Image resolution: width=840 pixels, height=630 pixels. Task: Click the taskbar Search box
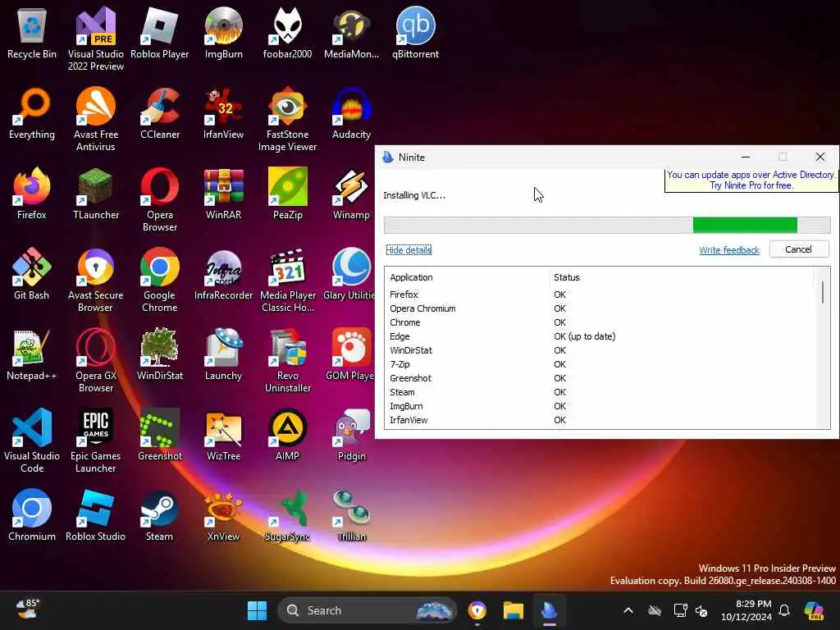tap(367, 610)
